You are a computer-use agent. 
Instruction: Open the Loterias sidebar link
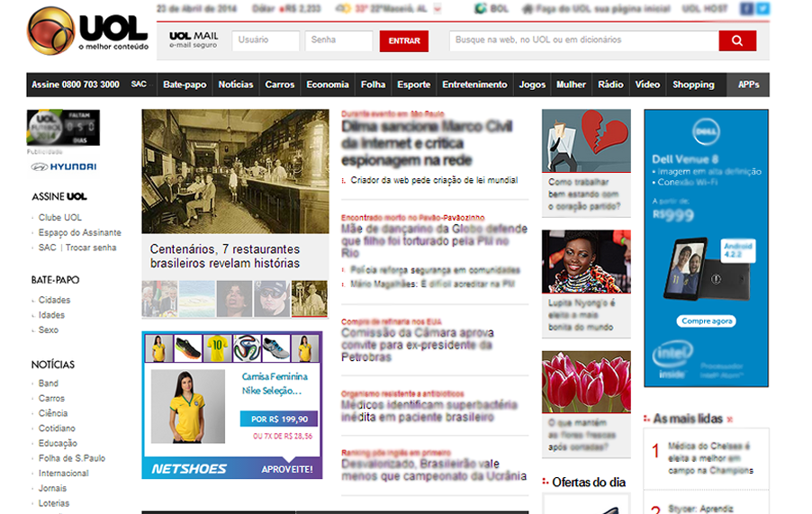54,503
